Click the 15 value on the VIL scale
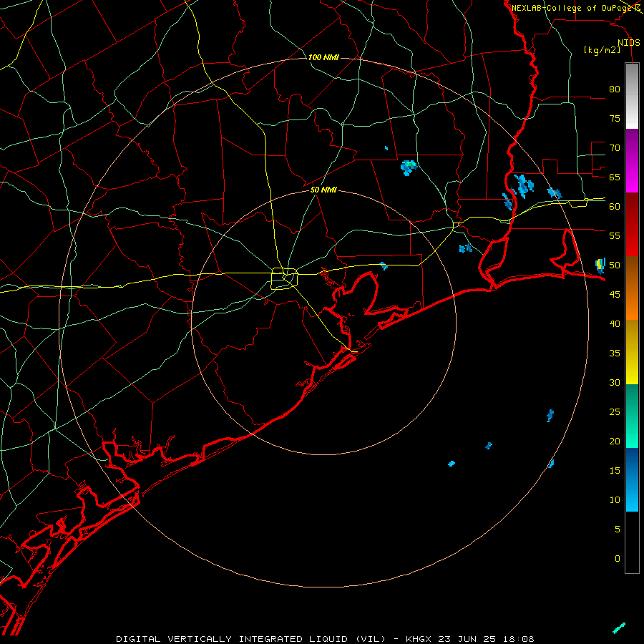 615,470
